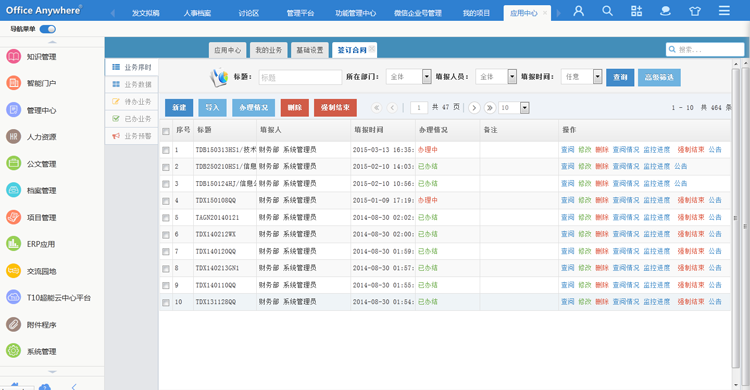This screenshot has width=750, height=390.
Task: Select 业务数据 in side menu
Action: click(x=132, y=84)
